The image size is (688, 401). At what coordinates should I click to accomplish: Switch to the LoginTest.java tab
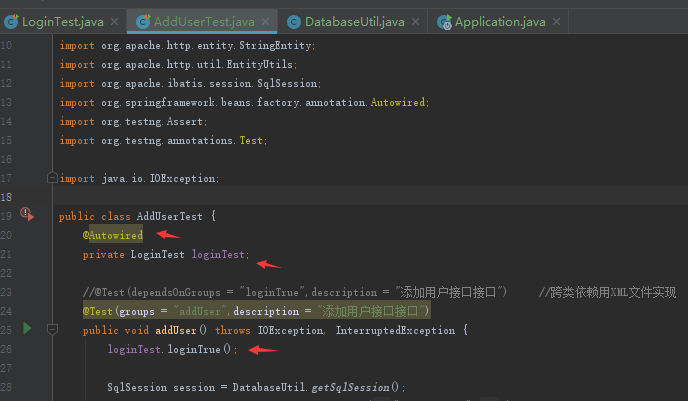click(x=63, y=21)
